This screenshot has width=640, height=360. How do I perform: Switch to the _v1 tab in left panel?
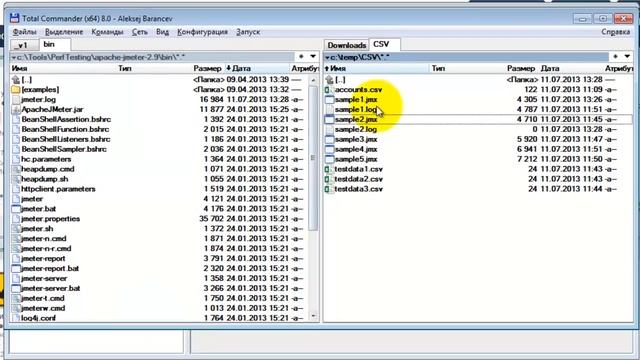pos(23,45)
